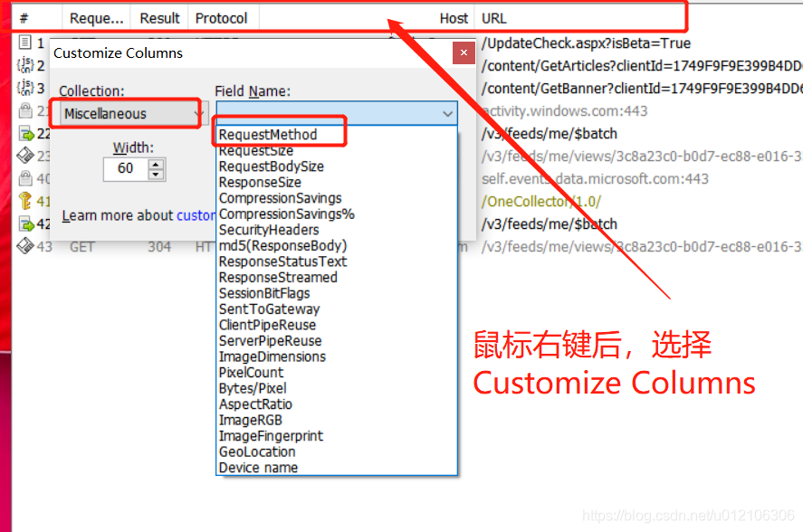Pick SecurityHeaders from the field list
The height and width of the screenshot is (532, 803).
pyautogui.click(x=269, y=230)
